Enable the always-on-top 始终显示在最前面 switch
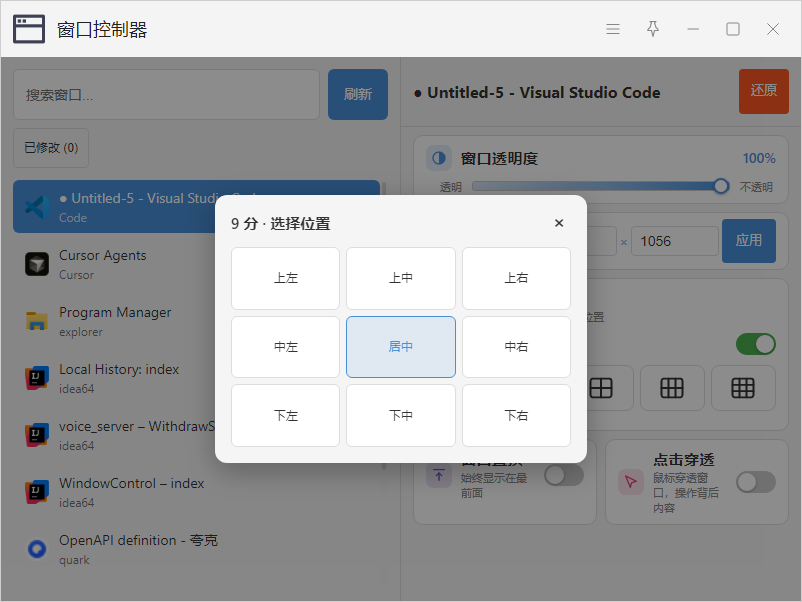The height and width of the screenshot is (602, 802). pyautogui.click(x=564, y=475)
